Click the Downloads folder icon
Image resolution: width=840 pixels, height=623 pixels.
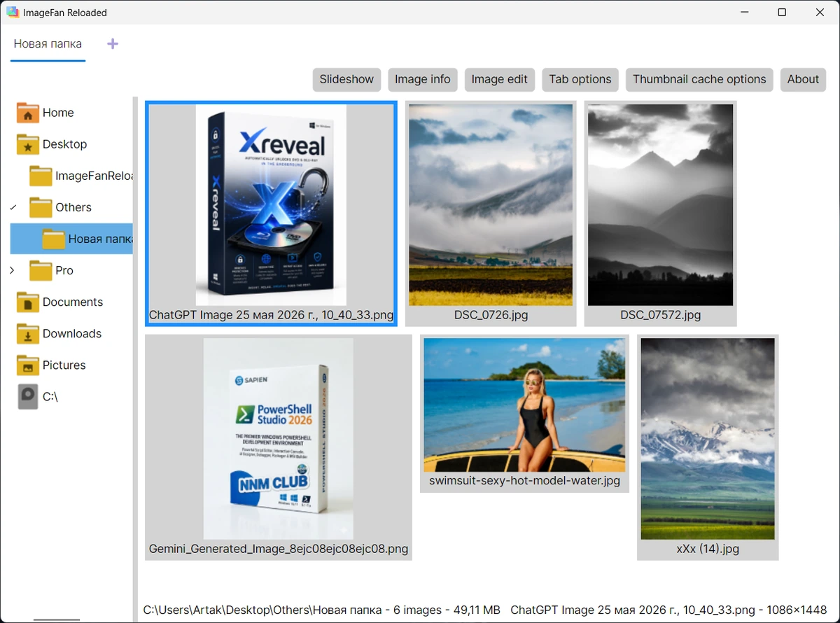(27, 333)
